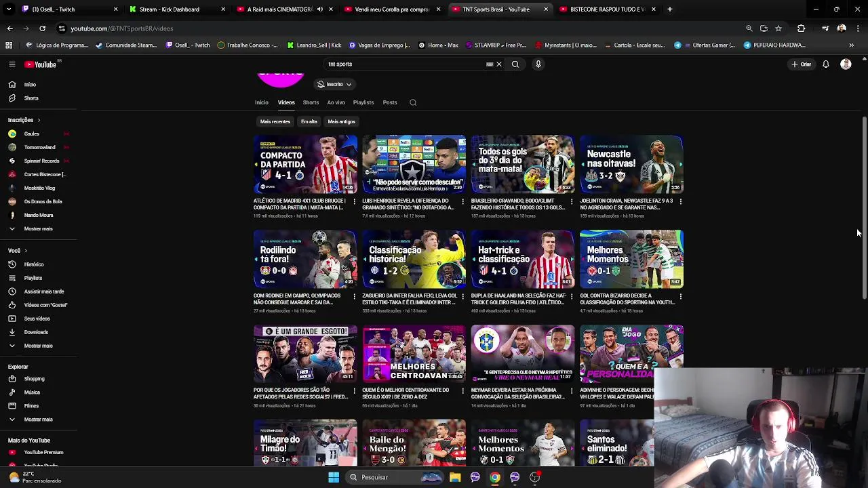Open the Windows Start button
Viewport: 868px width, 488px height.
click(x=334, y=477)
